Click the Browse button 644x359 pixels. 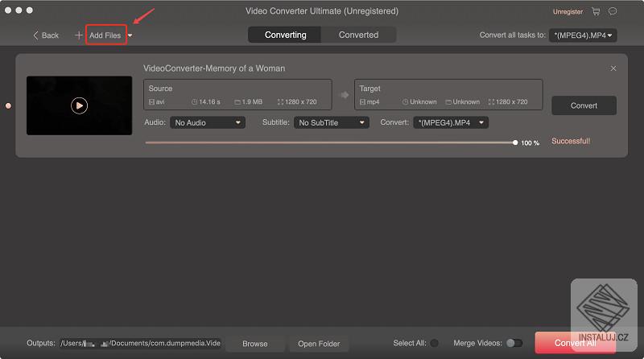click(254, 344)
